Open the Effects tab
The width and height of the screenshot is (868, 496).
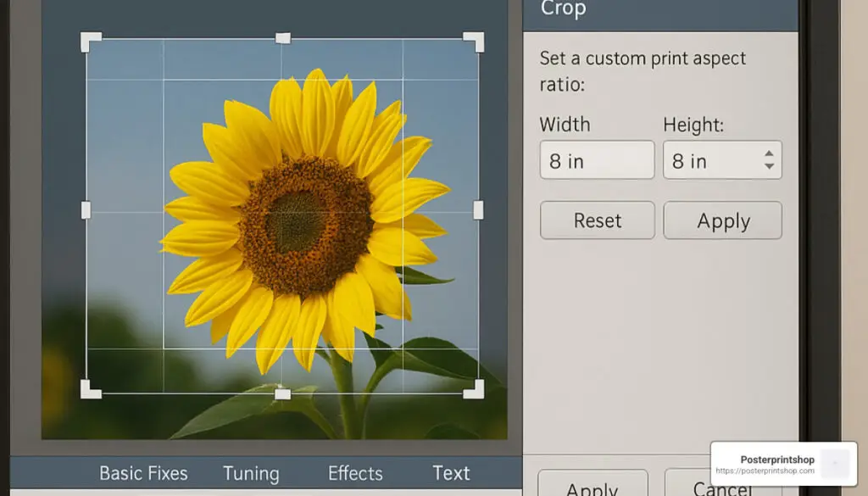click(355, 473)
